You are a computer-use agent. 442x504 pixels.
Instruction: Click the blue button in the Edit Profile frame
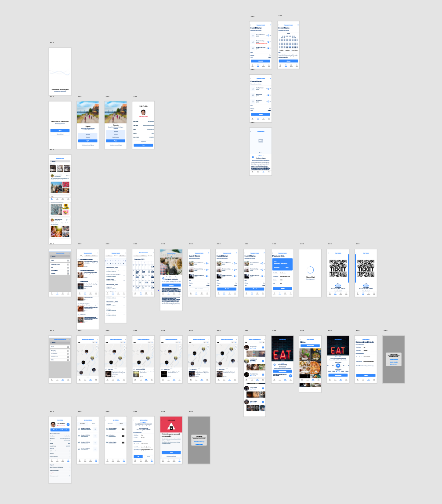[x=143, y=145]
